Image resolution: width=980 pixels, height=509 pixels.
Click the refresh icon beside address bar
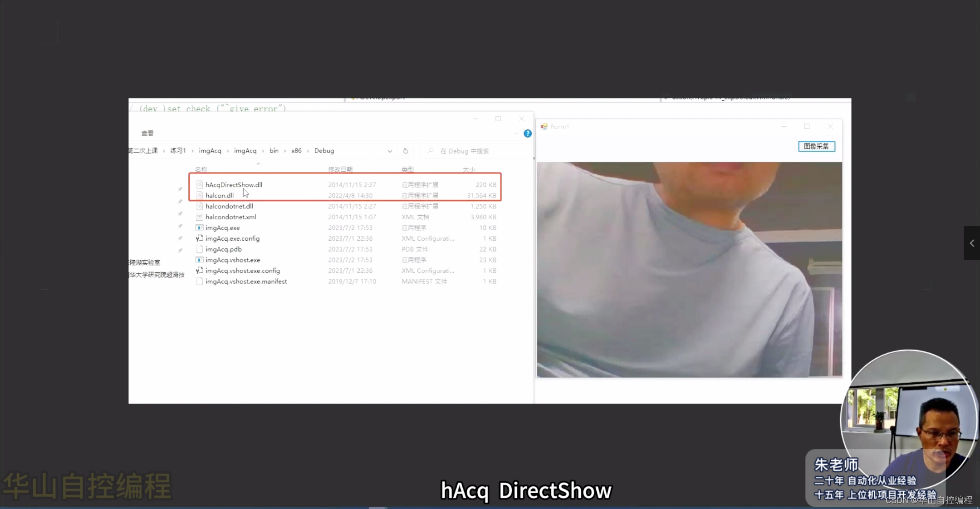pyautogui.click(x=406, y=151)
